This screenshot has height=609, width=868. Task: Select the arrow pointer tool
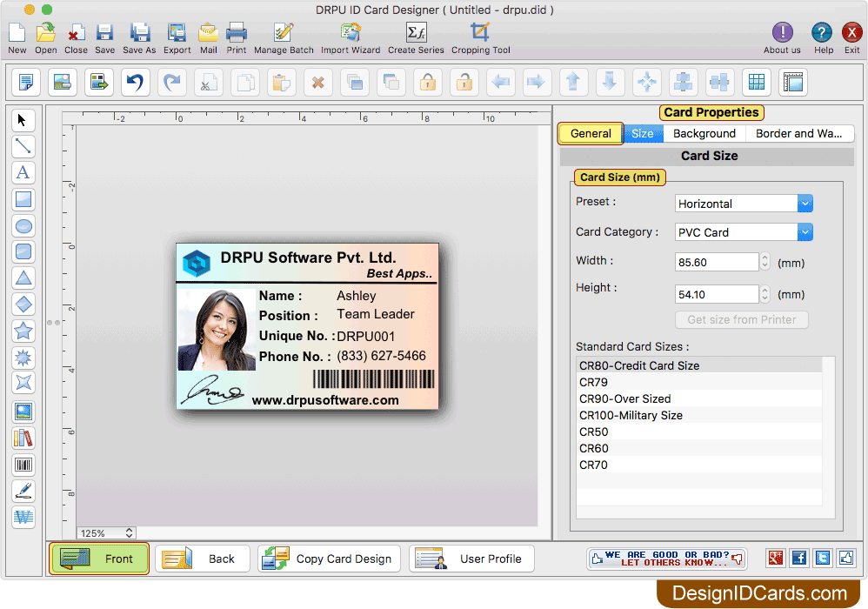[23, 120]
